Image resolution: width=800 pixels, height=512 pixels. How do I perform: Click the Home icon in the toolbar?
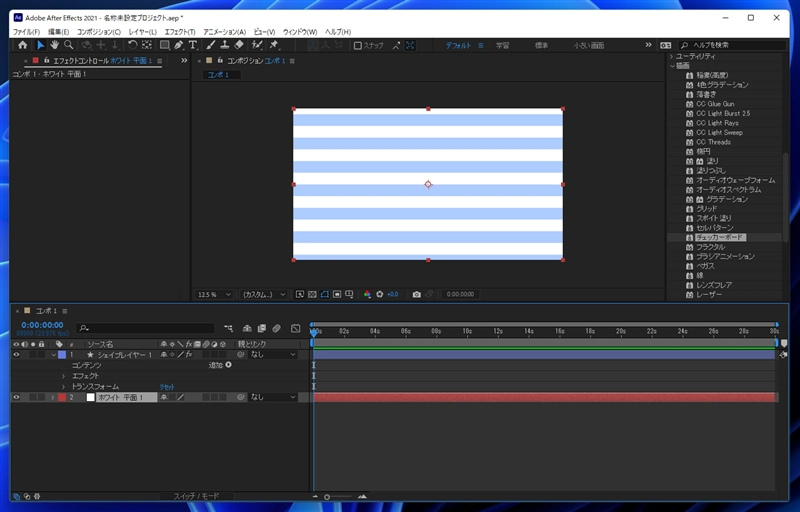coord(22,45)
